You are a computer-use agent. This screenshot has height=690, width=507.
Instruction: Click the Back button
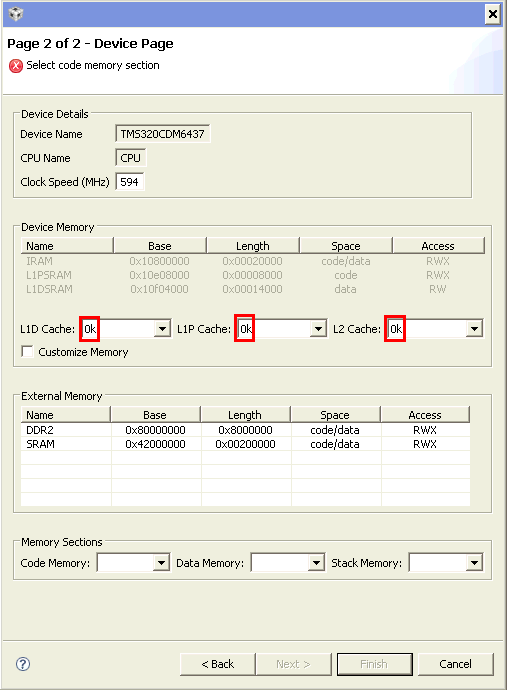click(217, 664)
